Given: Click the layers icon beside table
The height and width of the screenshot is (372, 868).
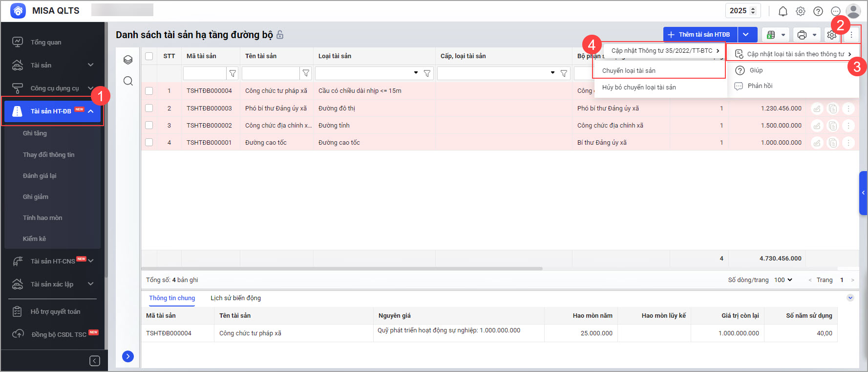Looking at the screenshot, I should (x=128, y=60).
